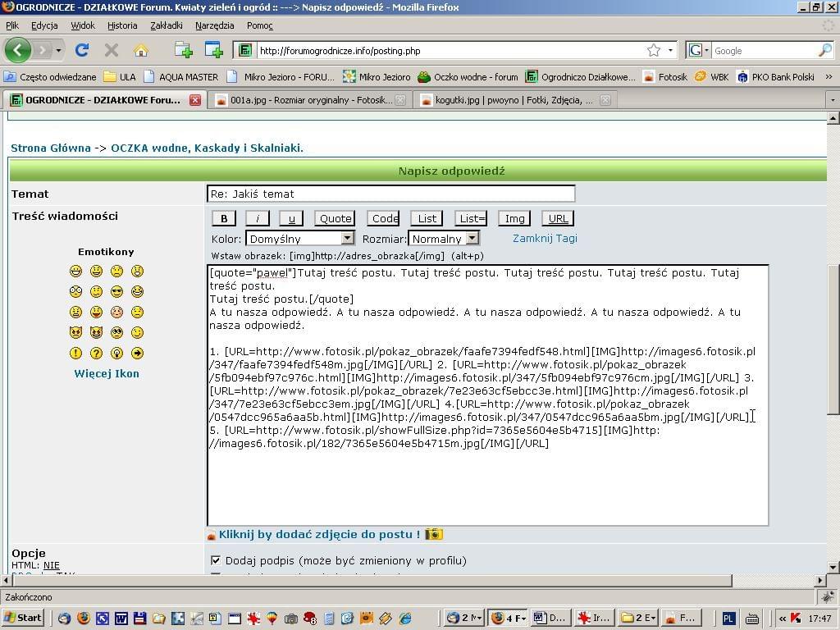The height and width of the screenshot is (630, 840).
Task: Open the Widok menu
Action: click(83, 25)
